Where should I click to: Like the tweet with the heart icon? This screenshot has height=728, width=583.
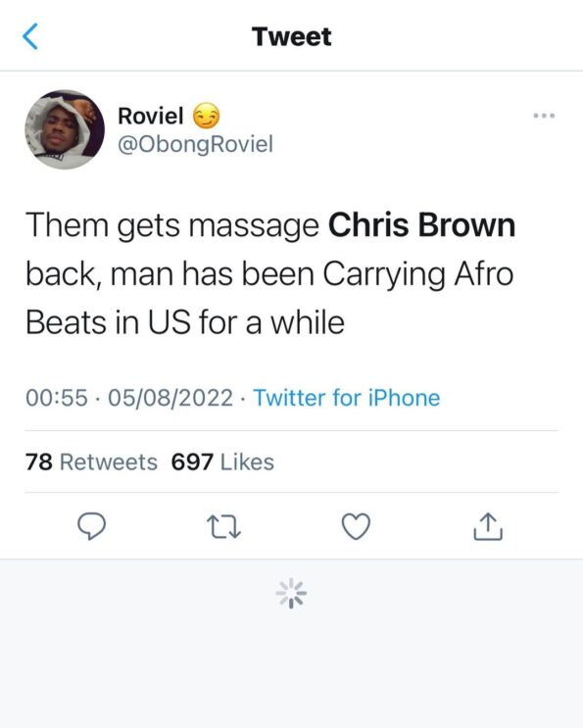pos(356,526)
